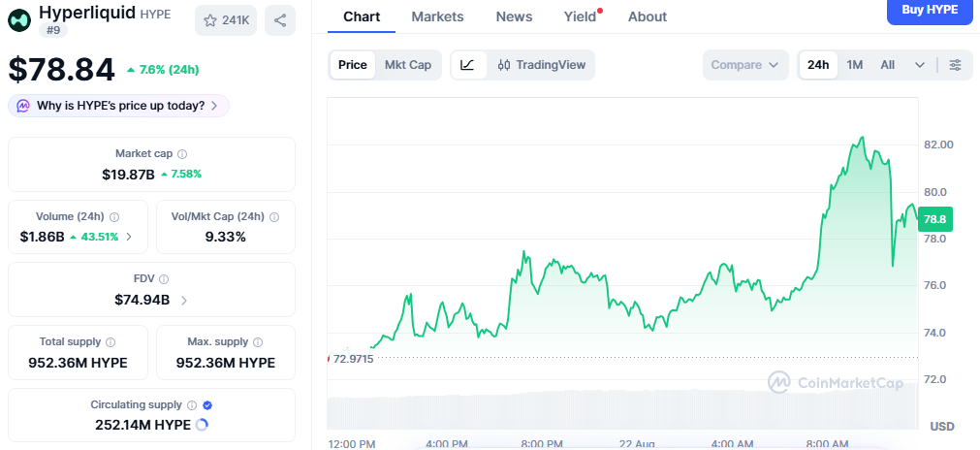The height and width of the screenshot is (450, 980).
Task: Switch to TradingView chart mode
Action: [x=541, y=65]
